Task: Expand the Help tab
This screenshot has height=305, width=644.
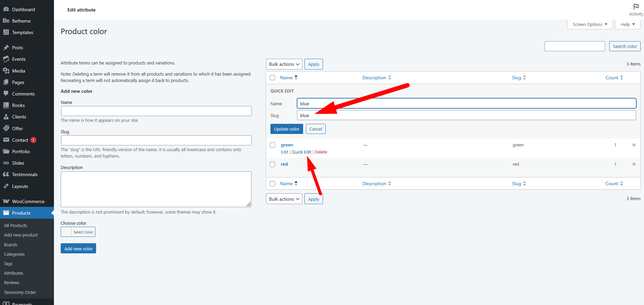Action: coord(627,24)
